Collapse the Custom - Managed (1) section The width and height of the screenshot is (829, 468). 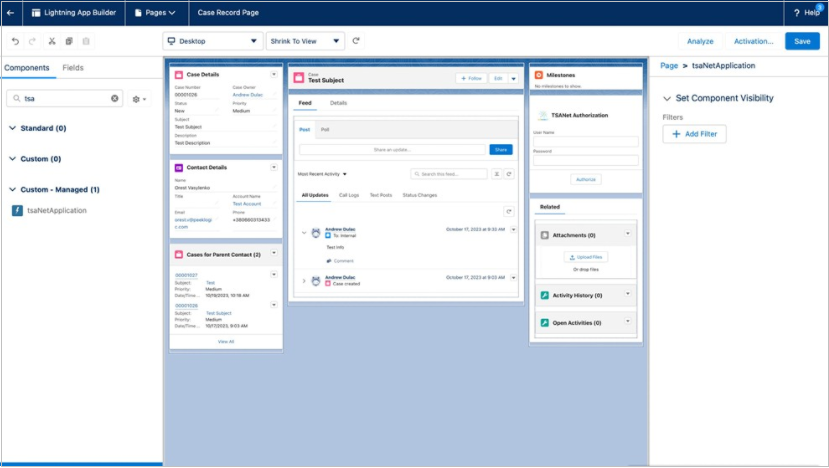click(x=11, y=189)
